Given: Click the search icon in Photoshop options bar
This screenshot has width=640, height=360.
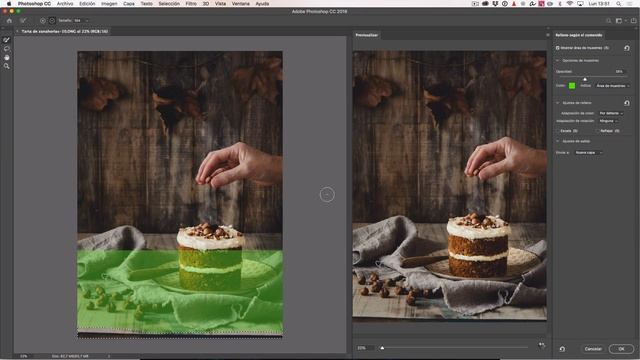Looking at the screenshot, I should 609,20.
